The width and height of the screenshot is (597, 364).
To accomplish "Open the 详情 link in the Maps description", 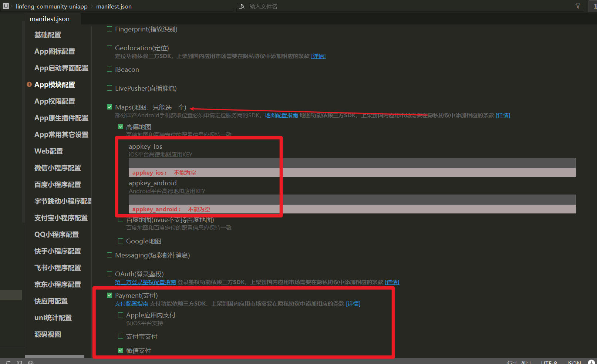I will pos(503,115).
